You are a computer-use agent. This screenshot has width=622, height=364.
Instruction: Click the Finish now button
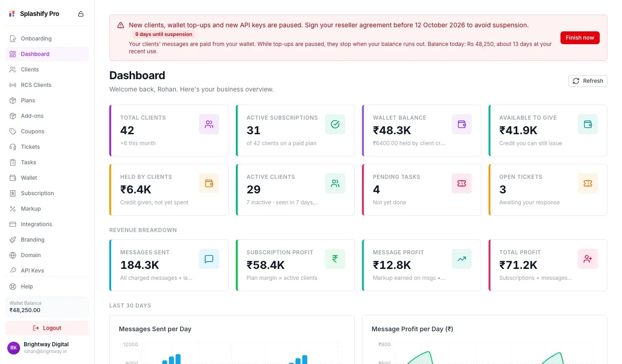580,38
